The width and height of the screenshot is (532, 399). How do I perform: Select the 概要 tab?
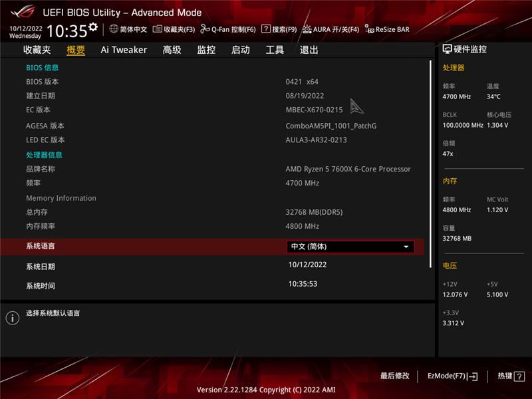(76, 50)
